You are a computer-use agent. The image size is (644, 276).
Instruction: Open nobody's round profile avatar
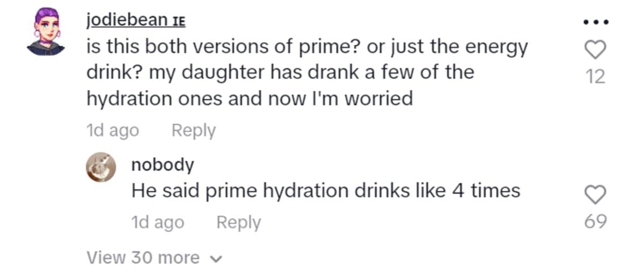coord(102,167)
